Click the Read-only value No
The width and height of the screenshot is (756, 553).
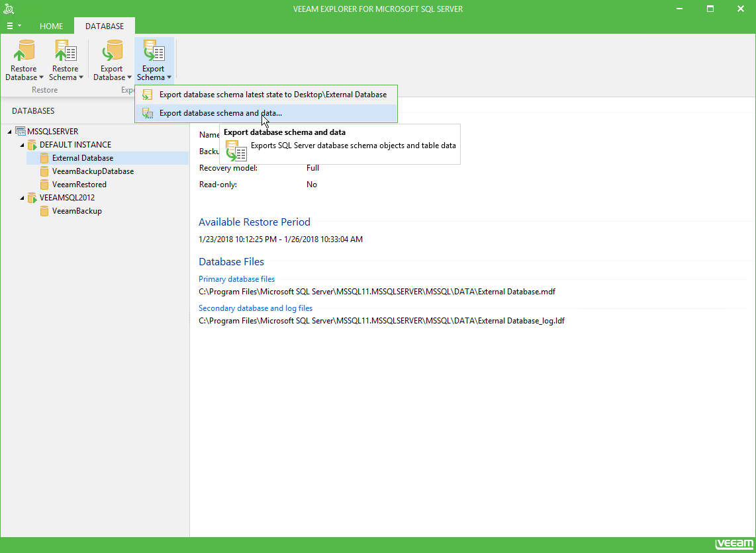pyautogui.click(x=311, y=185)
